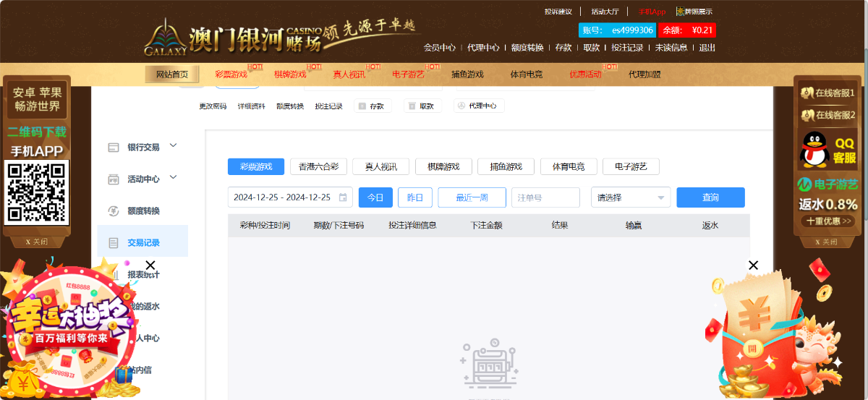
Task: Open 在线客服1 support chat
Action: (827, 93)
